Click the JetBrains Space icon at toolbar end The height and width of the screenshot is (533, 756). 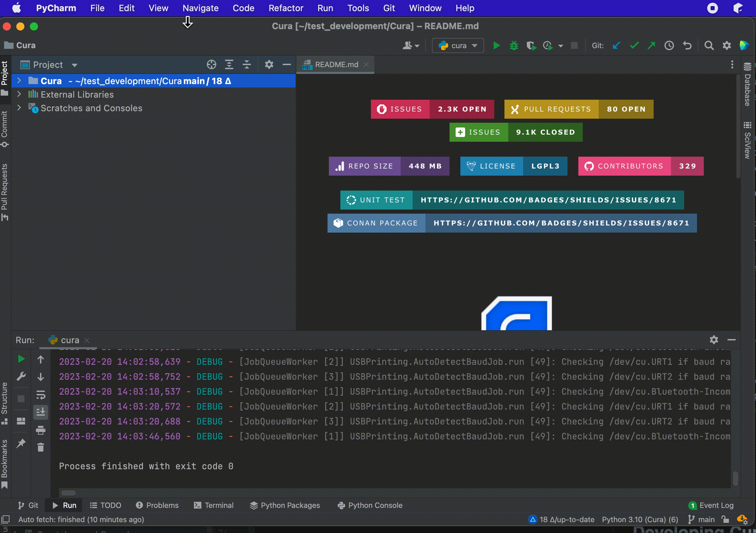click(x=744, y=45)
